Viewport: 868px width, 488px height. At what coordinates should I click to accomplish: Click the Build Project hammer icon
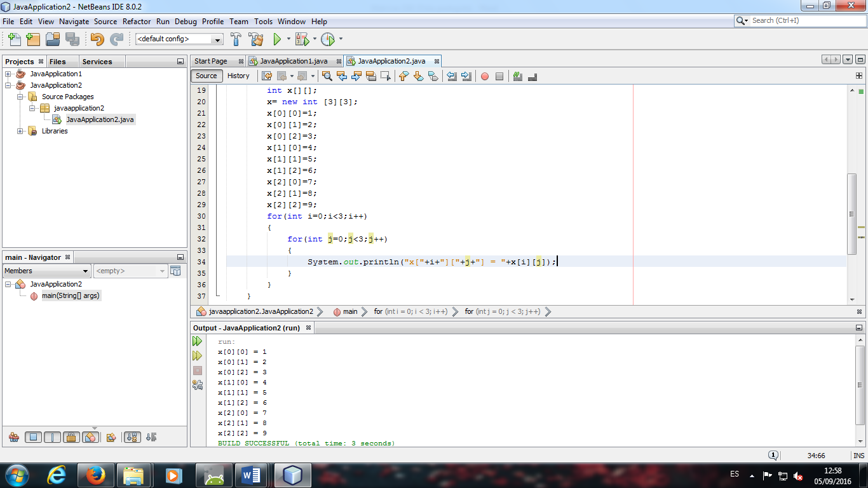[x=235, y=39]
